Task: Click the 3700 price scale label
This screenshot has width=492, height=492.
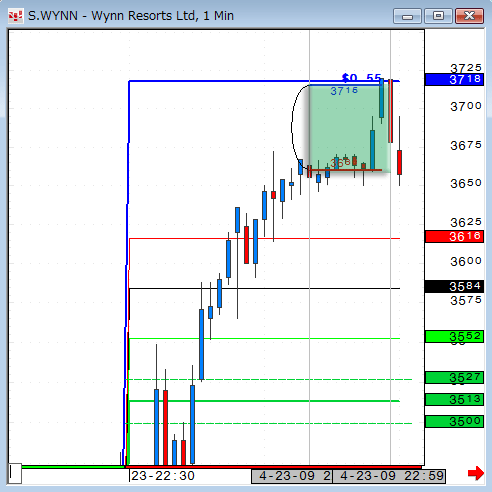Action: 466,106
